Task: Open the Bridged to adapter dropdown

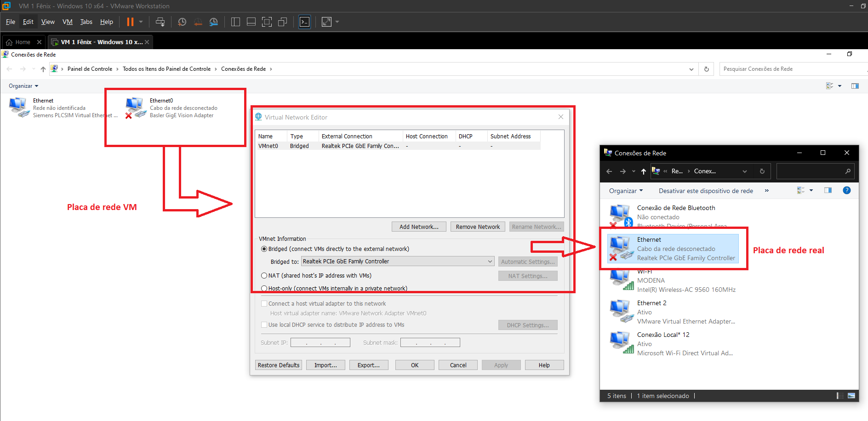Action: (x=398, y=261)
